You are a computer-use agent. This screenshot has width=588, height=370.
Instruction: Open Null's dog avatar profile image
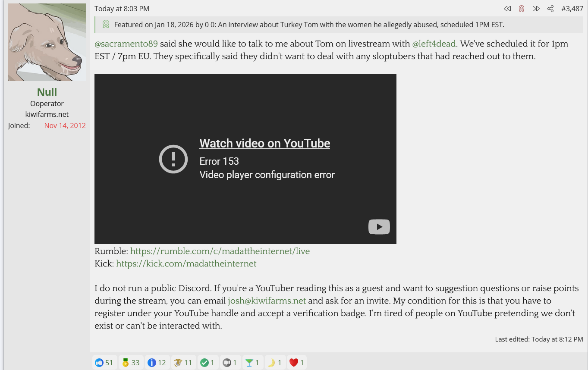pos(47,42)
